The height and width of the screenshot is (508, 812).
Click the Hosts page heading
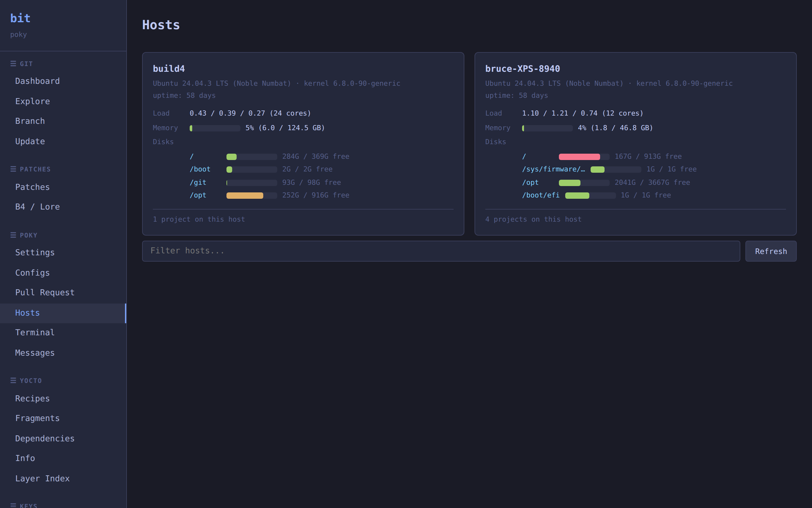point(161,25)
